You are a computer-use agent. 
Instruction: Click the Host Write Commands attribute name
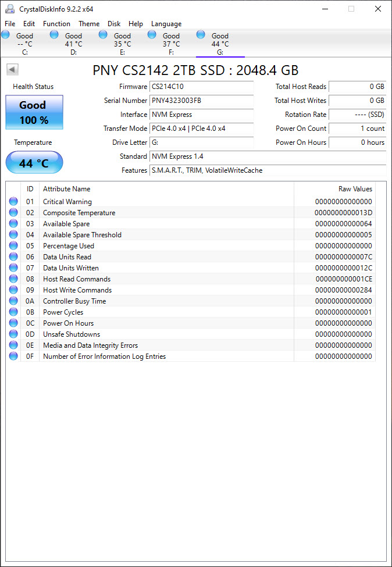point(77,290)
